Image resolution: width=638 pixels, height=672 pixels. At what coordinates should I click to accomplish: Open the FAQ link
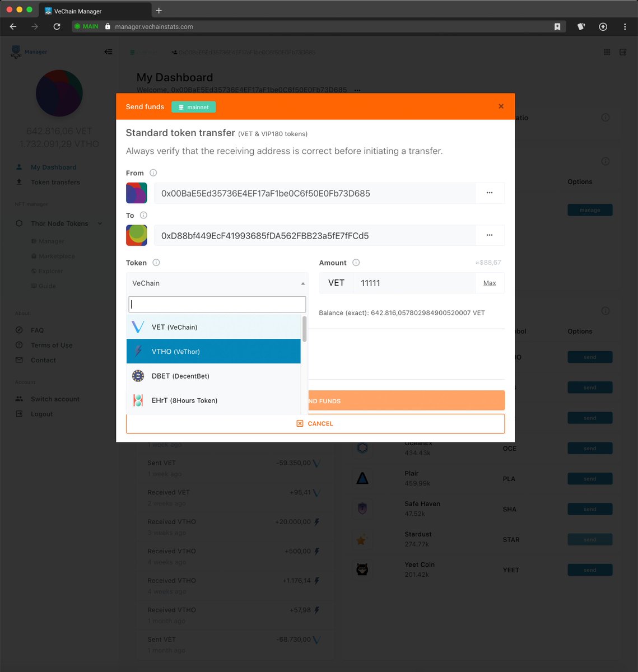(x=37, y=330)
